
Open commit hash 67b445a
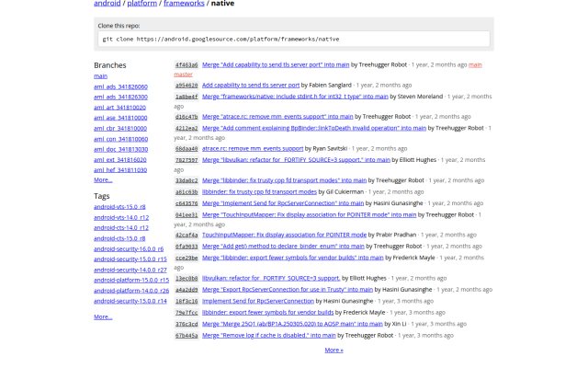coord(187,335)
